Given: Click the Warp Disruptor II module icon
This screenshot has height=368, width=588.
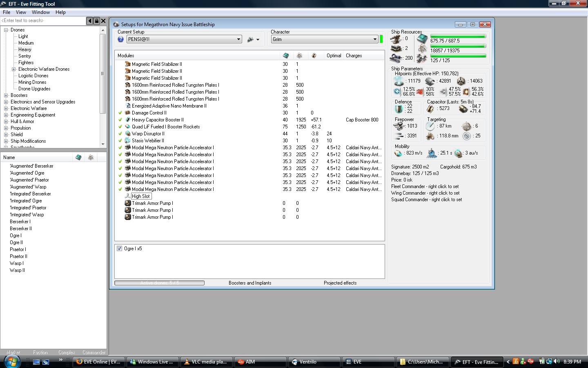Looking at the screenshot, I should (127, 134).
